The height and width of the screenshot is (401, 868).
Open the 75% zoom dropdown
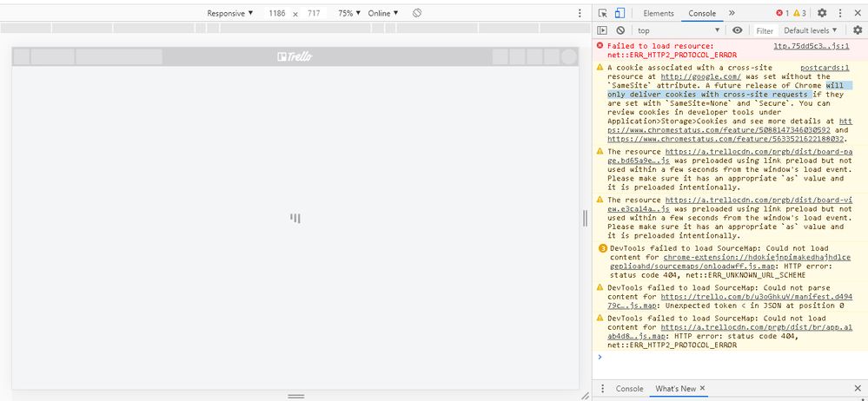coord(349,13)
